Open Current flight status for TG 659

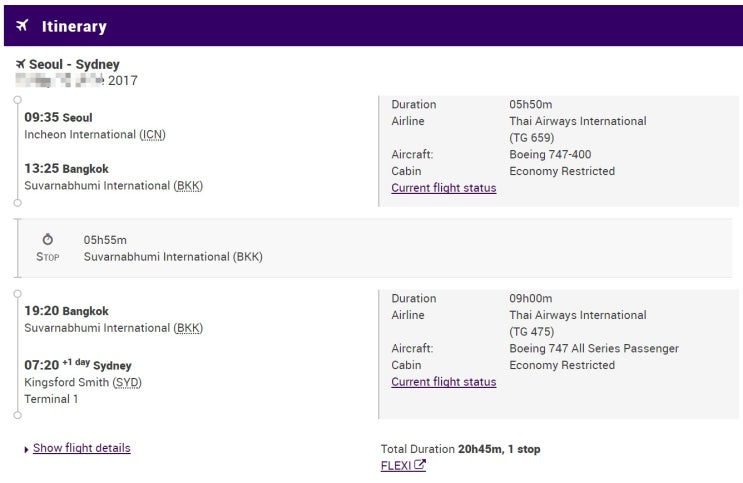pos(443,188)
